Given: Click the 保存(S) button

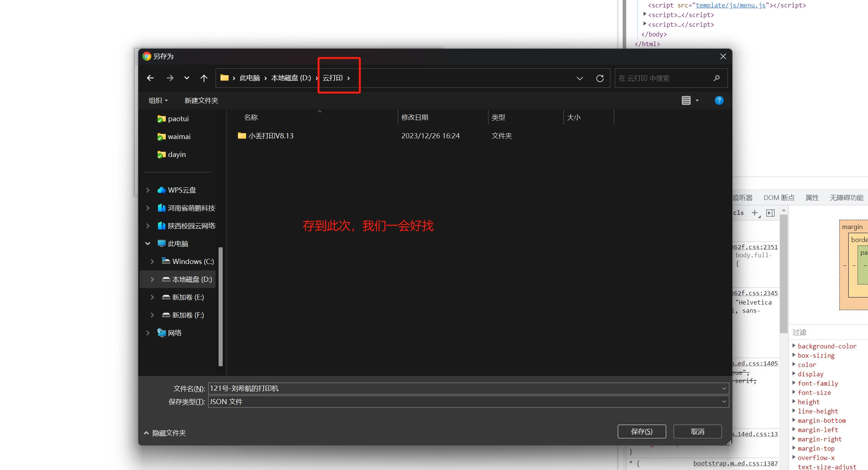Looking at the screenshot, I should click(x=642, y=431).
